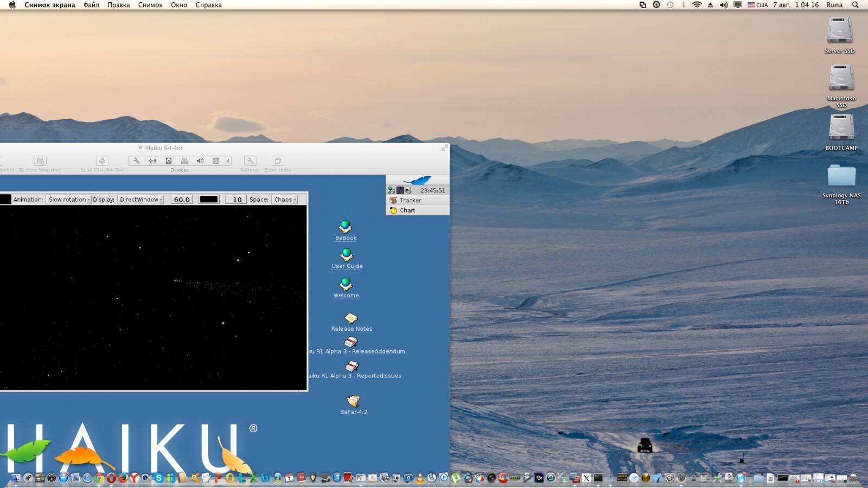Viewport: 868px width, 488px height.
Task: Click Enter Unity in the VM toolbar
Action: point(278,164)
